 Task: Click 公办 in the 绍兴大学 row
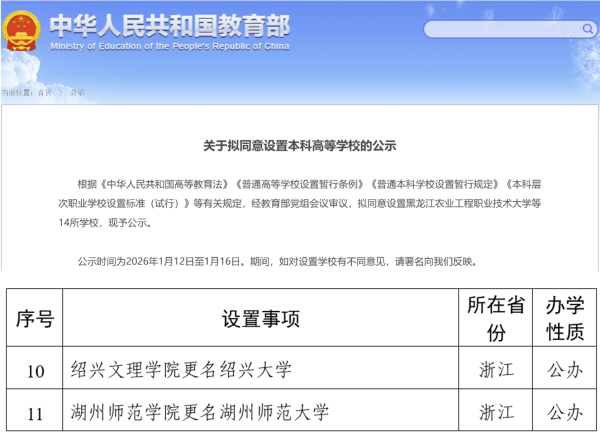[x=565, y=371]
